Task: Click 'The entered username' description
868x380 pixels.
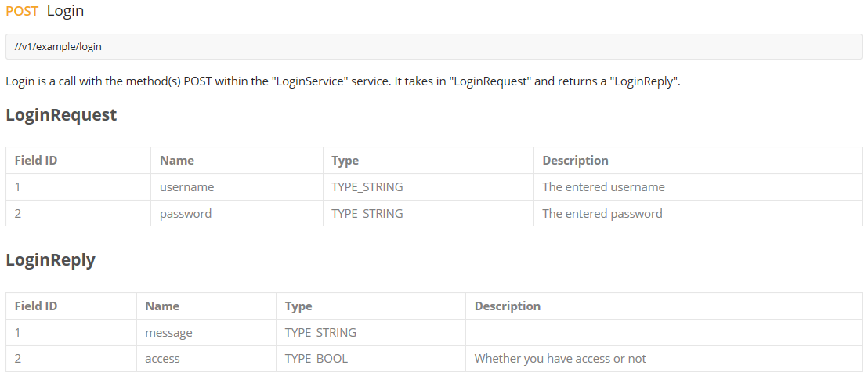Action: click(x=603, y=187)
